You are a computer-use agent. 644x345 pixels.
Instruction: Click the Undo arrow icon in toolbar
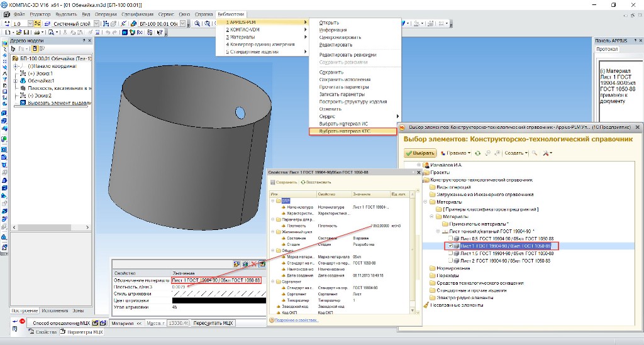click(x=108, y=32)
